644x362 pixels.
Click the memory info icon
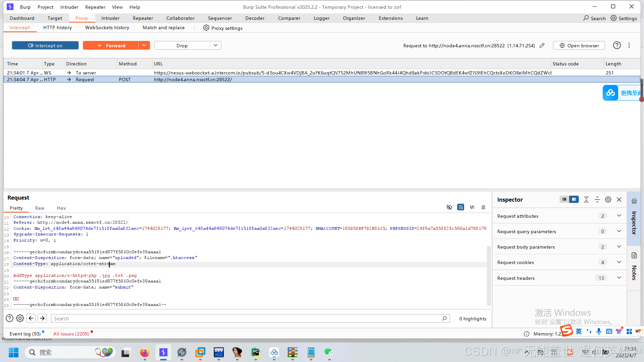click(x=527, y=334)
